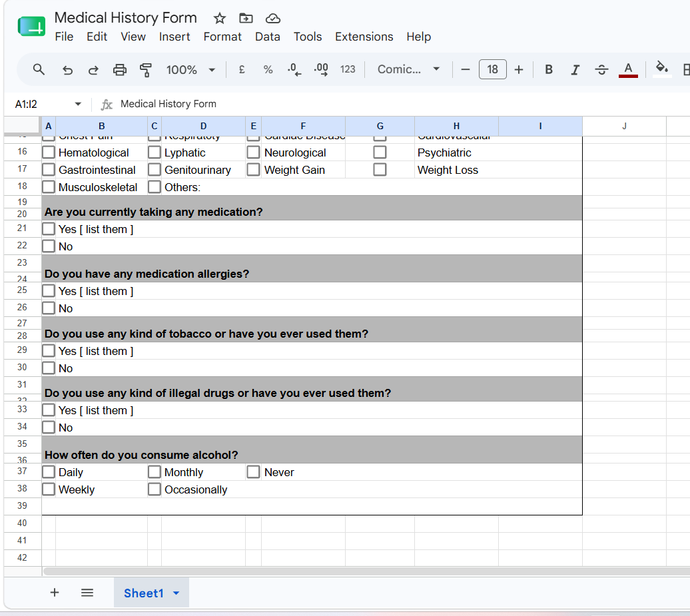Select column F header
The image size is (690, 616).
(303, 127)
